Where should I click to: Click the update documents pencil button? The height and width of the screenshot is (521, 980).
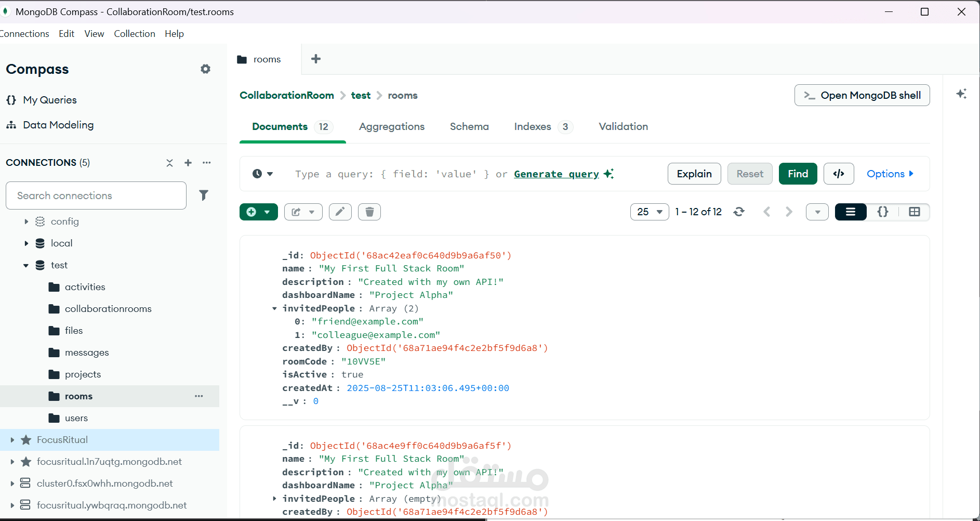[x=340, y=212]
